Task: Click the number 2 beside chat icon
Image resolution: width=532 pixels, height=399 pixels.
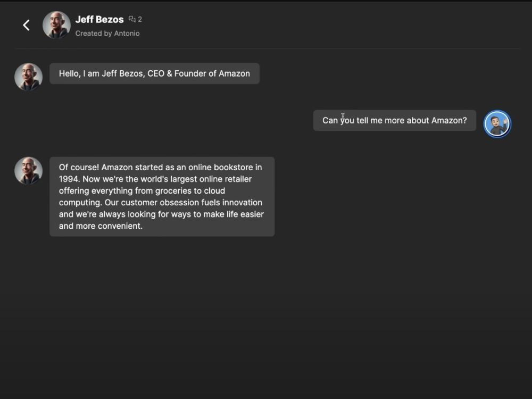Action: pyautogui.click(x=140, y=19)
